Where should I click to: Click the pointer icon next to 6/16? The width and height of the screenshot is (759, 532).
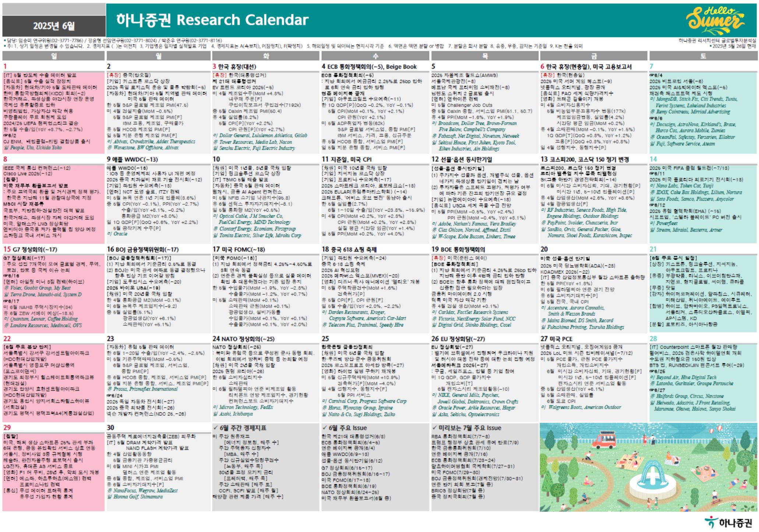[6, 276]
